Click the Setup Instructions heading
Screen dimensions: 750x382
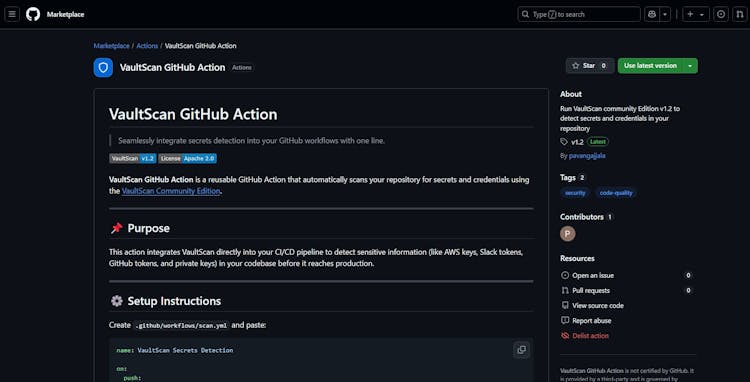(174, 301)
